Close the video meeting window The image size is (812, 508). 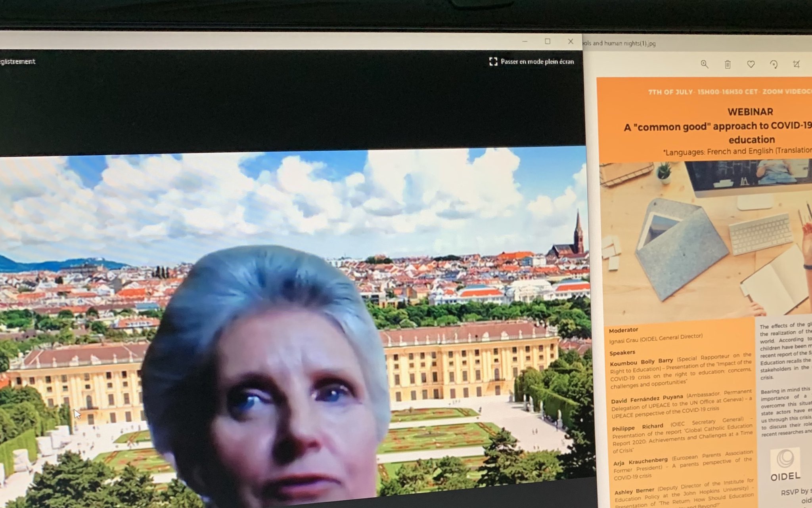click(571, 41)
